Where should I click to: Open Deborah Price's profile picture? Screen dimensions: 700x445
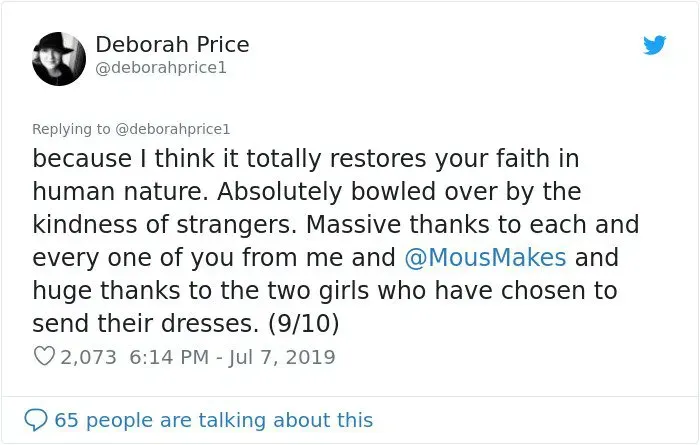point(59,59)
